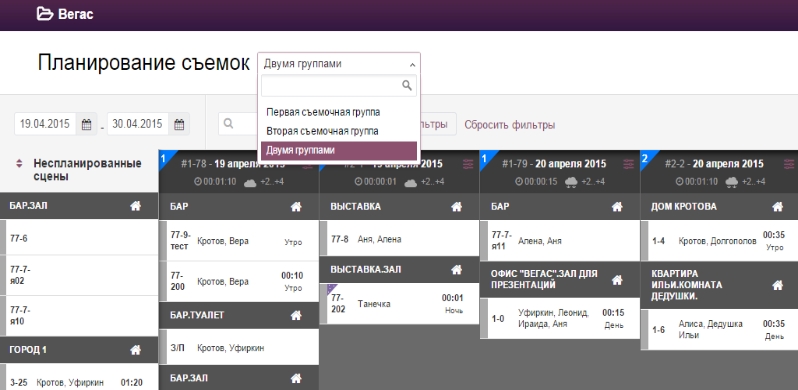Click the Вегас project title

click(75, 14)
